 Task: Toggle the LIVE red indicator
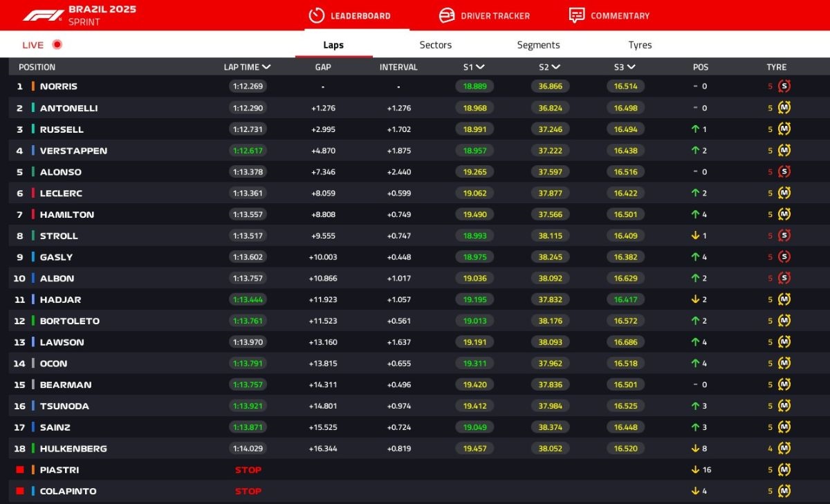(x=57, y=45)
